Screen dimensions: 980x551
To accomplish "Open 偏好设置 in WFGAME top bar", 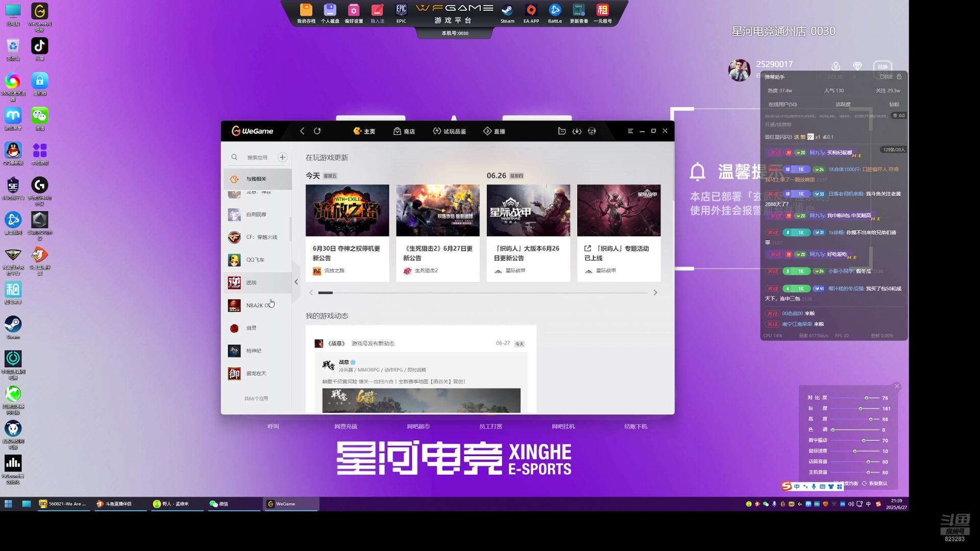I will click(354, 14).
